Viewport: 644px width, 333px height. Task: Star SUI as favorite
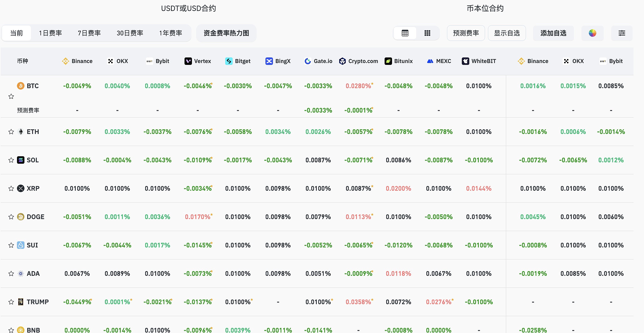(x=11, y=245)
